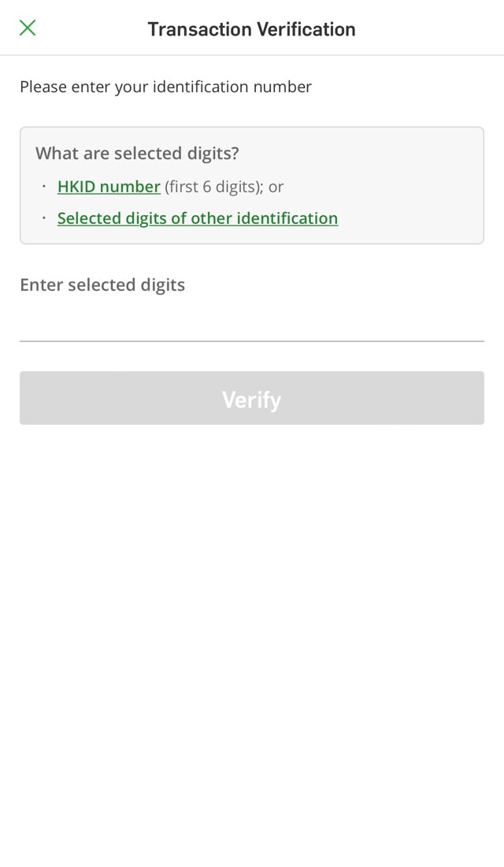This screenshot has height=867, width=504.
Task: Click the '(first 6 digits); or' text
Action: point(224,187)
